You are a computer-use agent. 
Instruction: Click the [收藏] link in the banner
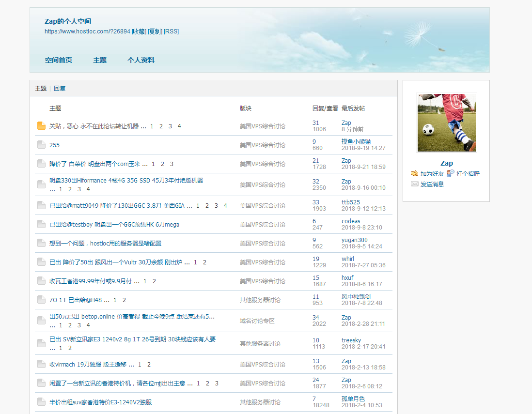[x=139, y=31]
